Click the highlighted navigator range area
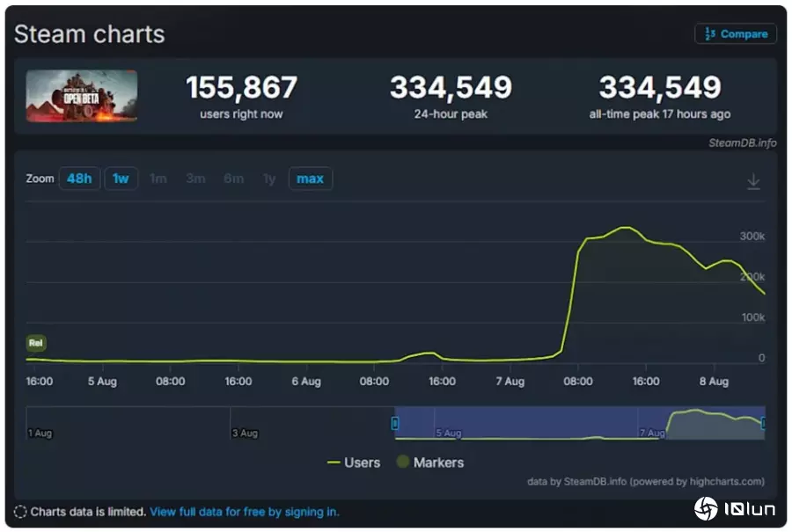Viewport: 792px width, 532px height. tap(580, 423)
